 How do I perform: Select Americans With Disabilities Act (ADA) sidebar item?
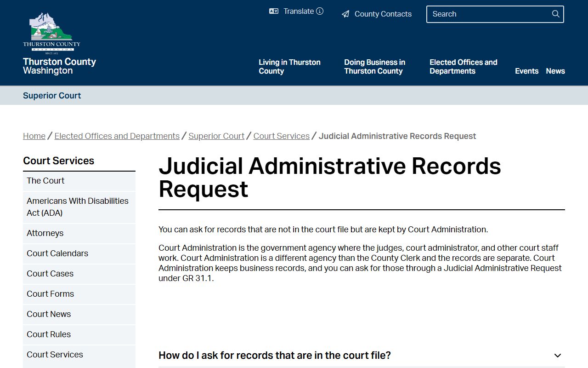79,207
